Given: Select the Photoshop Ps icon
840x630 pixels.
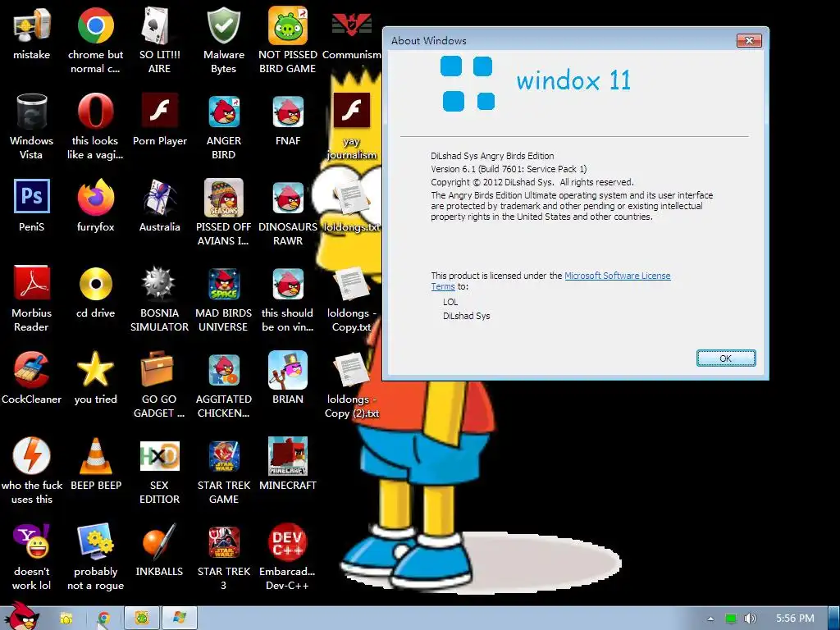Looking at the screenshot, I should point(32,196).
